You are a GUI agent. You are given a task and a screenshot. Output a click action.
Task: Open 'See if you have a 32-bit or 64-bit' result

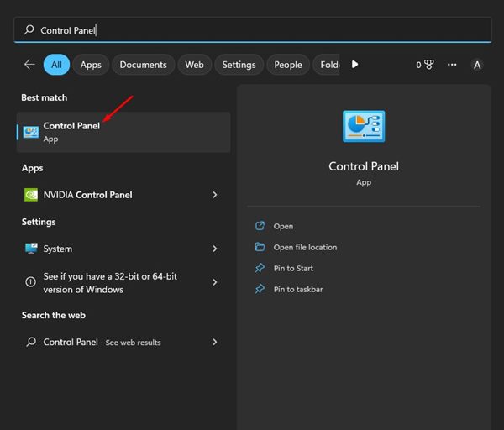[x=123, y=282]
